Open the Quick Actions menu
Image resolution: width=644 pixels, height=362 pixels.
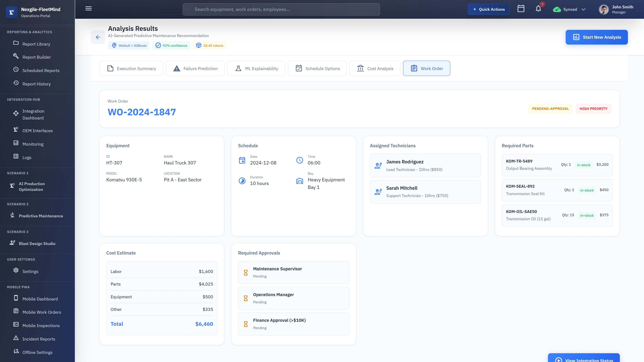click(489, 9)
